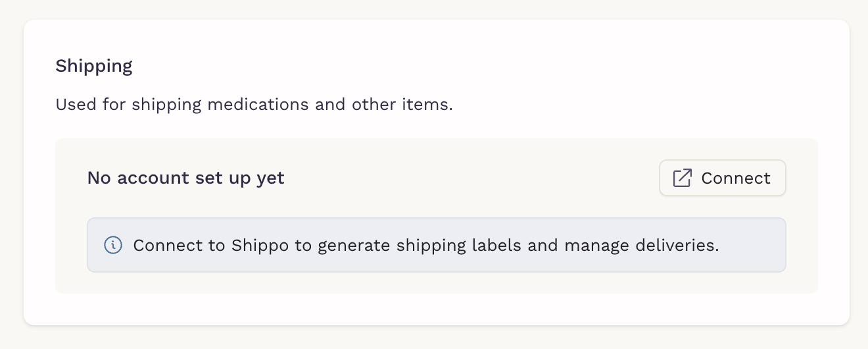The width and height of the screenshot is (868, 349).
Task: Click the info circle icon in banner
Action: point(113,245)
